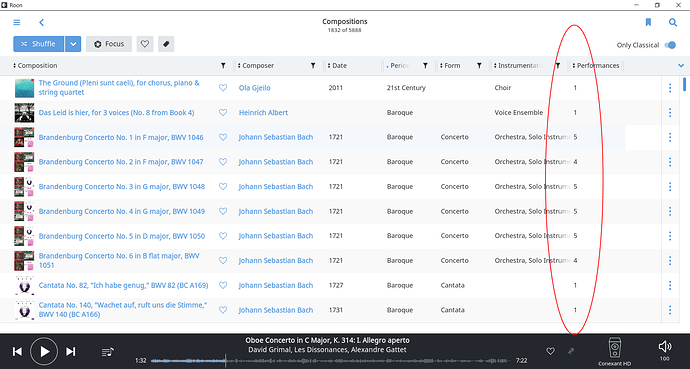Expand column options chevron at header right
Viewport: 690px width, 369px height.
click(x=681, y=66)
